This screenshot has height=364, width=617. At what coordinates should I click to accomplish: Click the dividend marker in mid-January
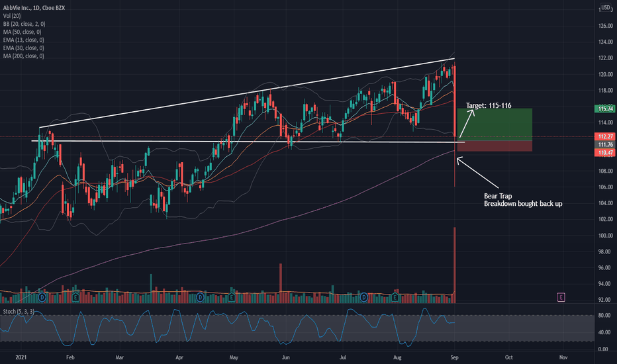42,298
